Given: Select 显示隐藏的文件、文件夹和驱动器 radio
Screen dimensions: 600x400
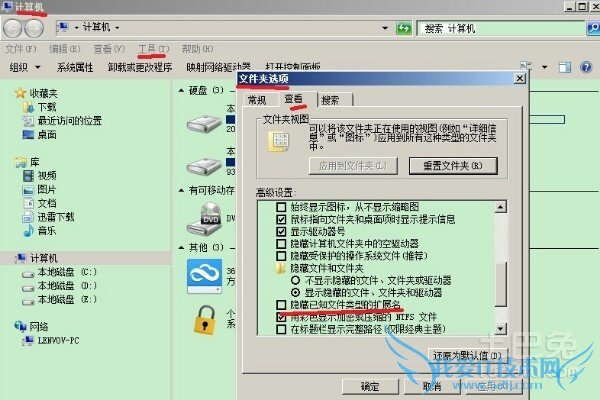Looking at the screenshot, I should [295, 292].
